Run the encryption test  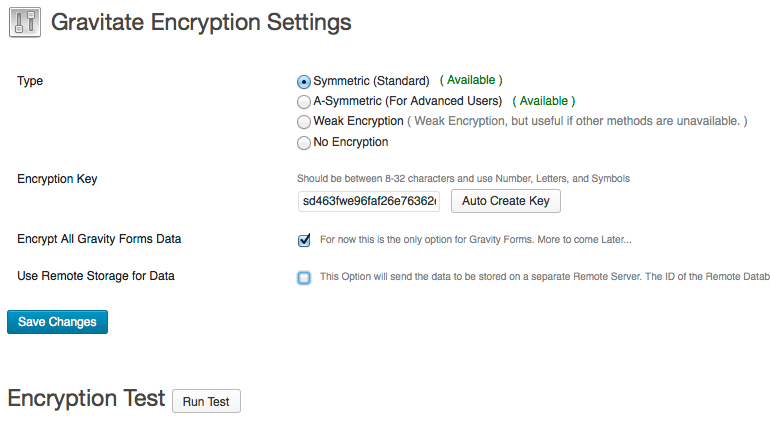[206, 401]
